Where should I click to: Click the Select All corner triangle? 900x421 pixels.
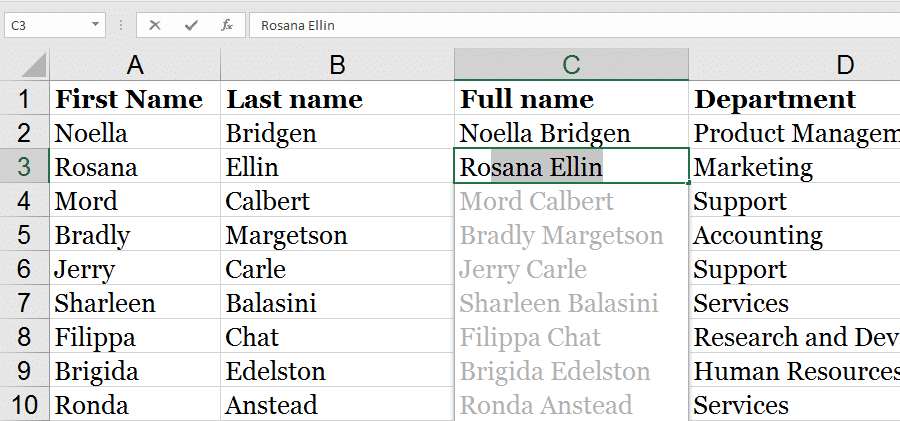point(33,65)
